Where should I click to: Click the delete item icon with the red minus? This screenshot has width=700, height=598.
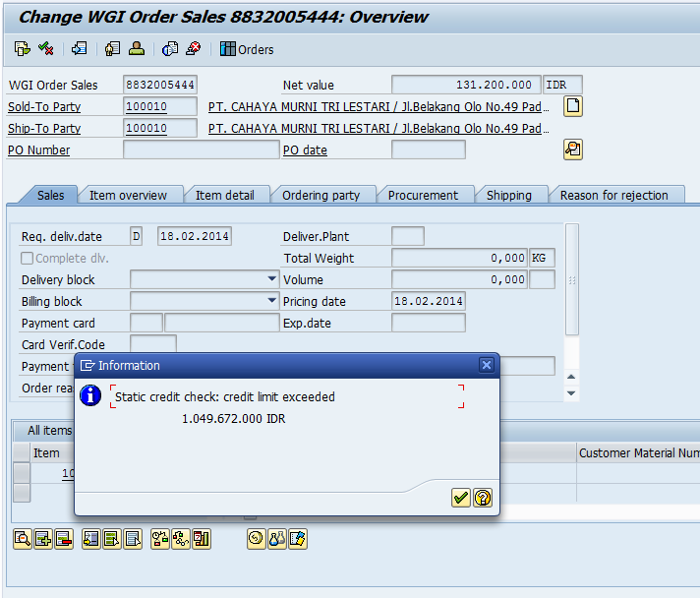coord(63,538)
